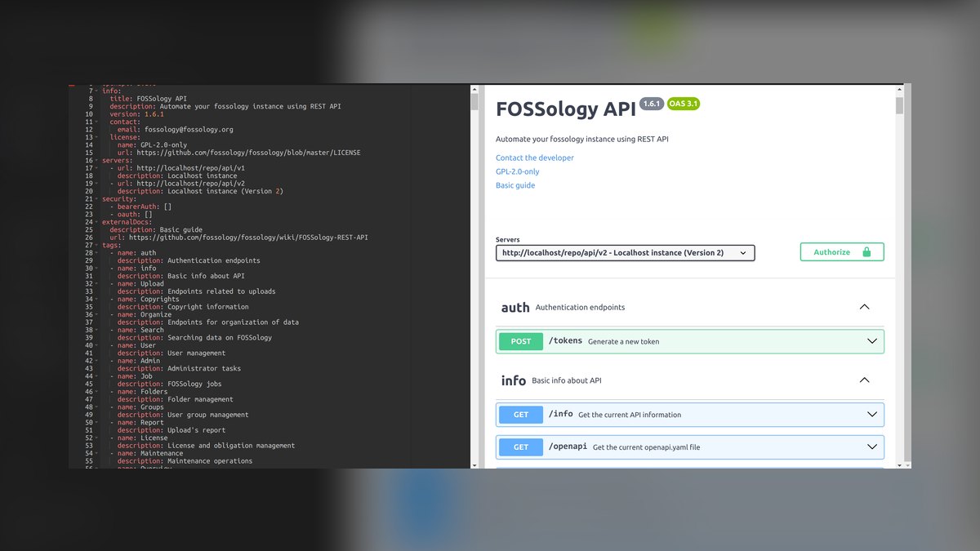Fold the externalDocs block at line 24
The height and width of the screenshot is (551, 980).
pyautogui.click(x=98, y=222)
